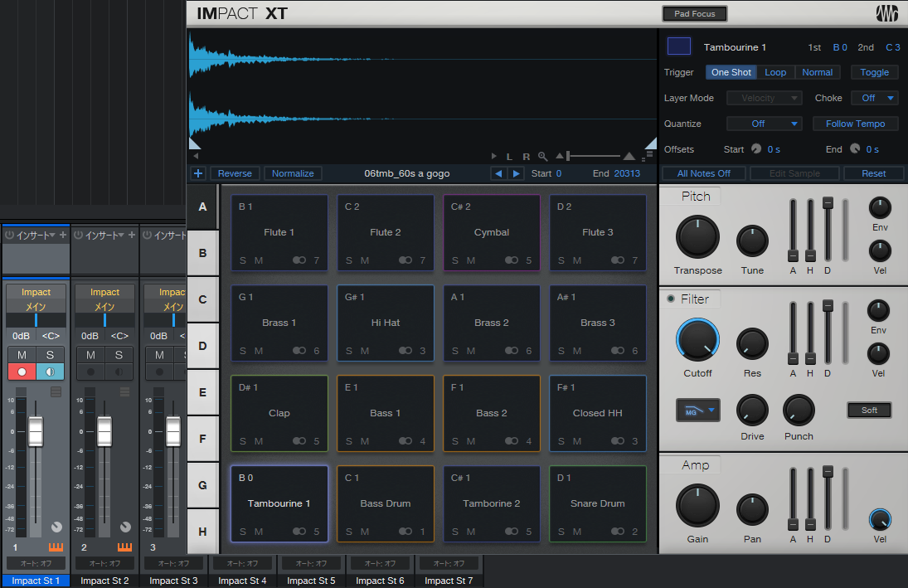Open the filter type dropdown

[698, 411]
